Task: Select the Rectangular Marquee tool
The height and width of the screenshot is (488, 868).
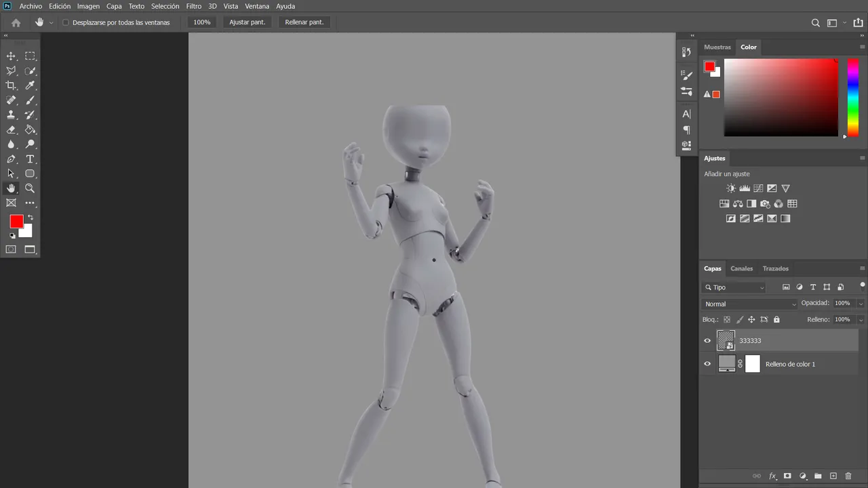Action: coord(30,56)
